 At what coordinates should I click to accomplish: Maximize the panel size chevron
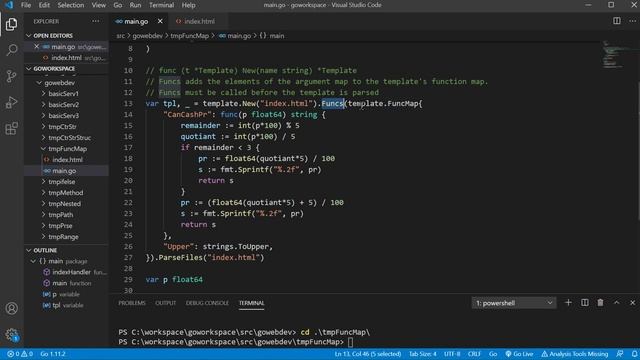pyautogui.click(x=616, y=303)
